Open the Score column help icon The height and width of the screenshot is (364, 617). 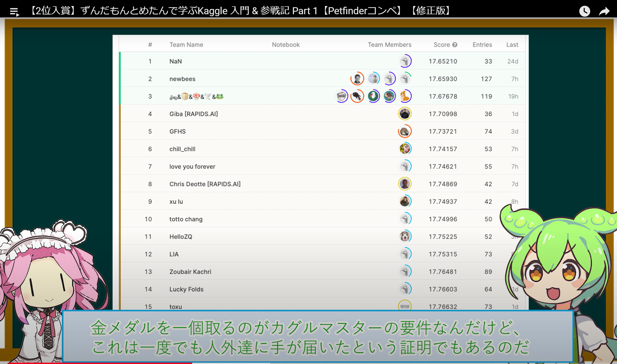455,45
